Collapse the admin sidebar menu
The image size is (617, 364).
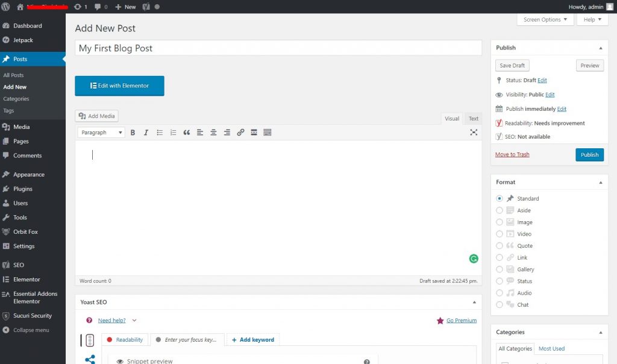point(26,330)
